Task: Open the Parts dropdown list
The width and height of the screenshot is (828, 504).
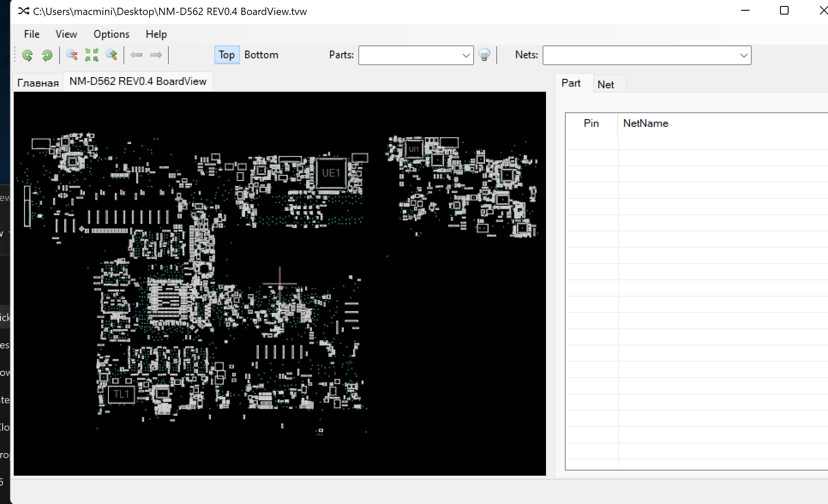Action: tap(466, 55)
